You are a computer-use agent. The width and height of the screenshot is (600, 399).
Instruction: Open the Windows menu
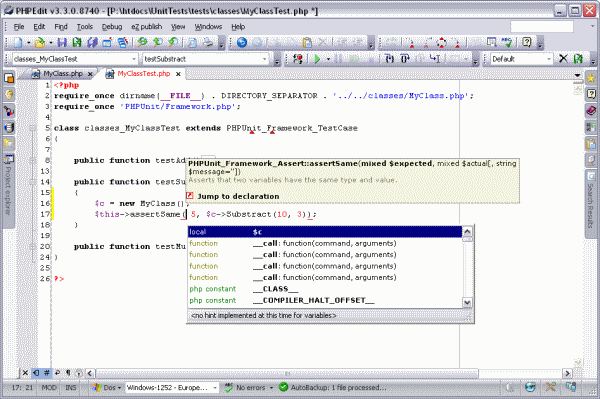click(208, 27)
